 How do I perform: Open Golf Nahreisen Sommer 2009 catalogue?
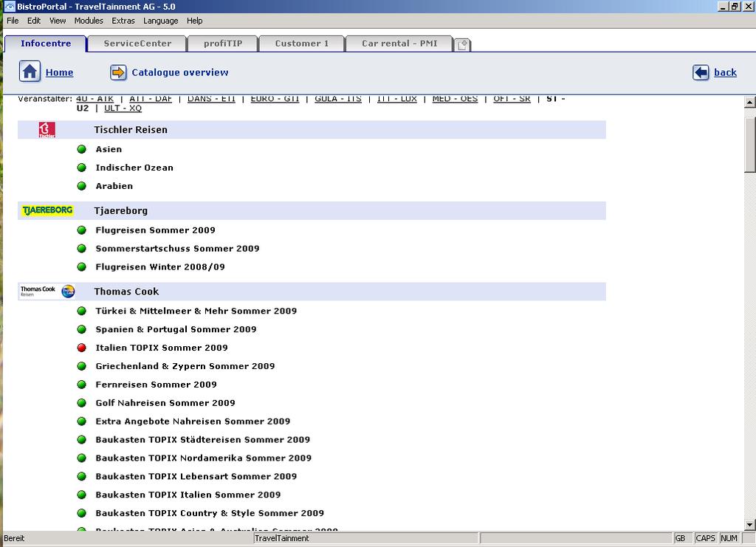tap(165, 403)
